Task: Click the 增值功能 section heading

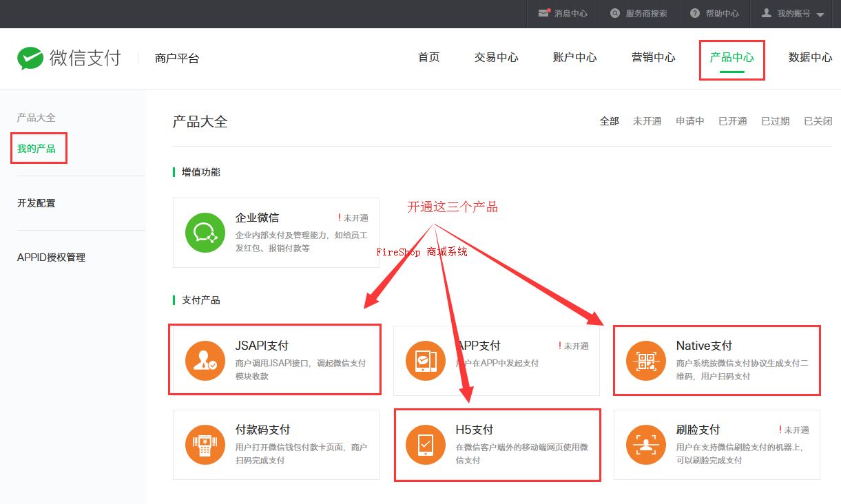Action: tap(201, 172)
